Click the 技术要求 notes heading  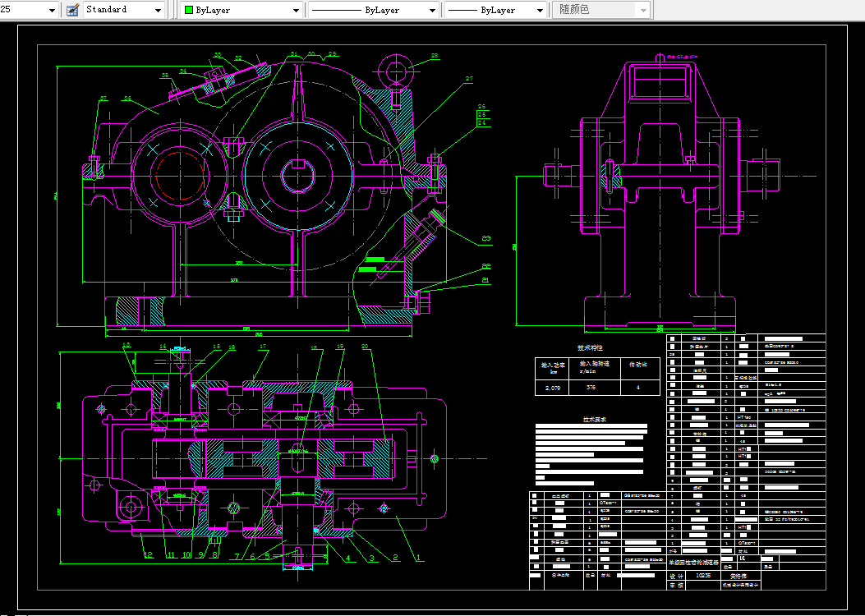(595, 419)
